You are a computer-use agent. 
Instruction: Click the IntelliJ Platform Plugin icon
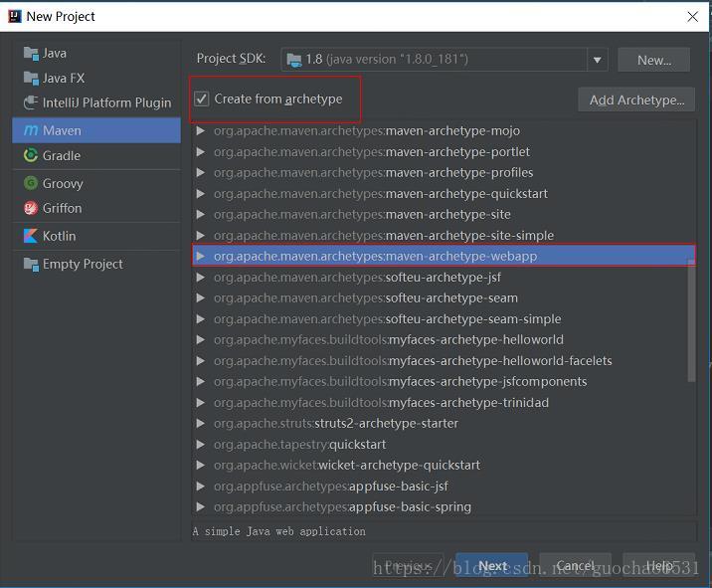coord(31,102)
